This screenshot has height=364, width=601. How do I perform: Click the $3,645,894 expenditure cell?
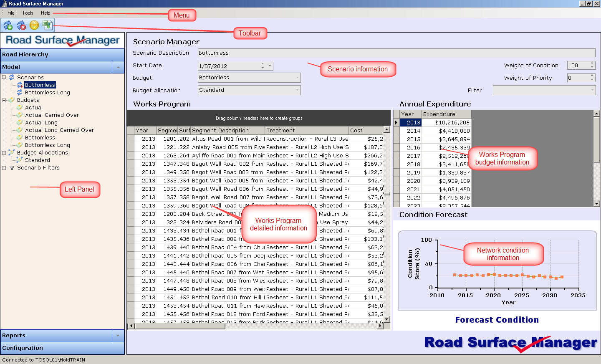pos(446,139)
